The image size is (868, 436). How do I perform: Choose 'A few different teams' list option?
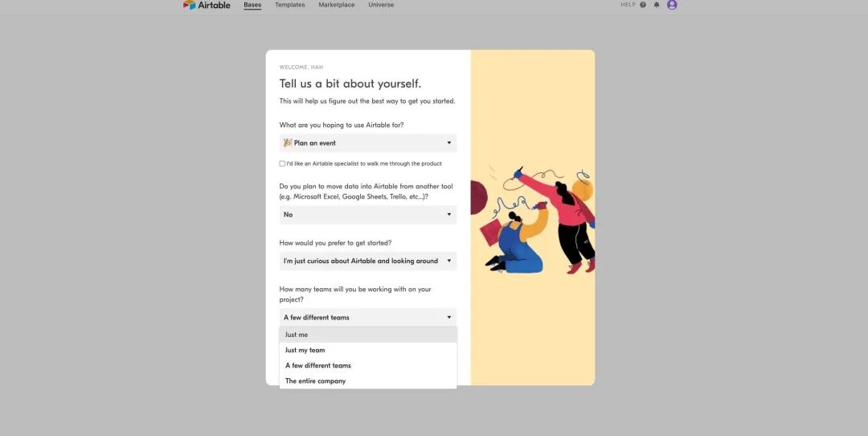(368, 366)
